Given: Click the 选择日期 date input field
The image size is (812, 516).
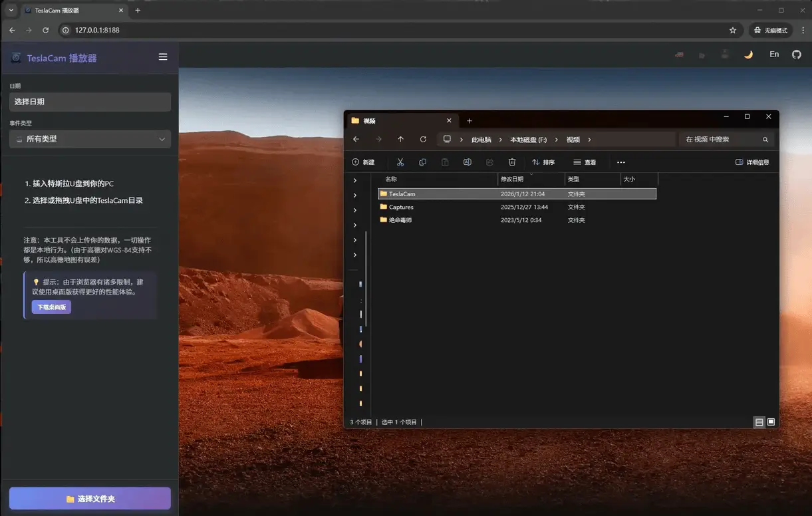Looking at the screenshot, I should pyautogui.click(x=90, y=102).
